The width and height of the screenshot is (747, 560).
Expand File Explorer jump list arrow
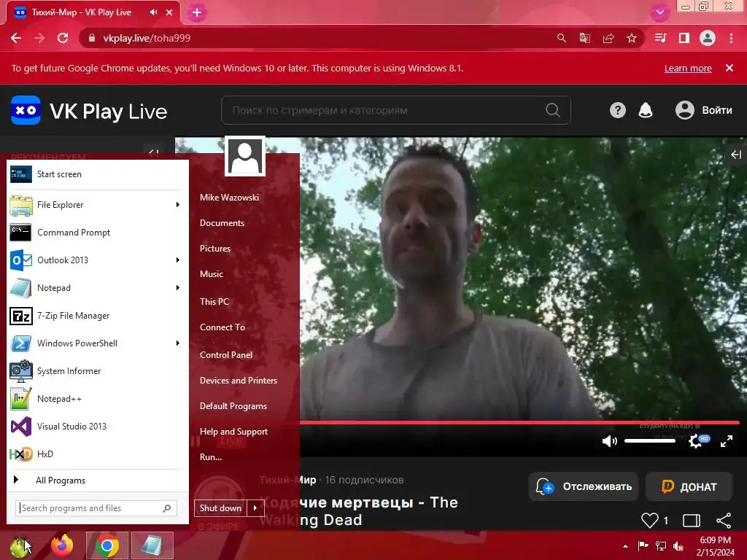pos(178,205)
